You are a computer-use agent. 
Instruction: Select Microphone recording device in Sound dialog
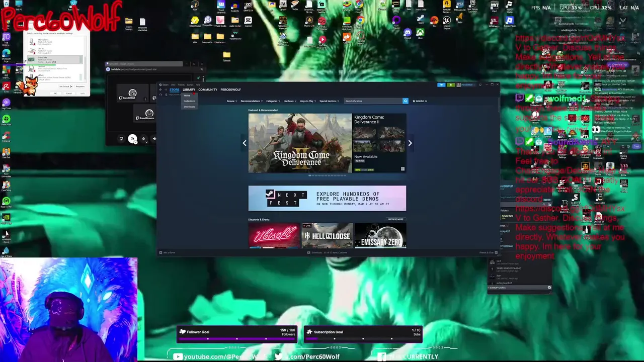(55, 42)
